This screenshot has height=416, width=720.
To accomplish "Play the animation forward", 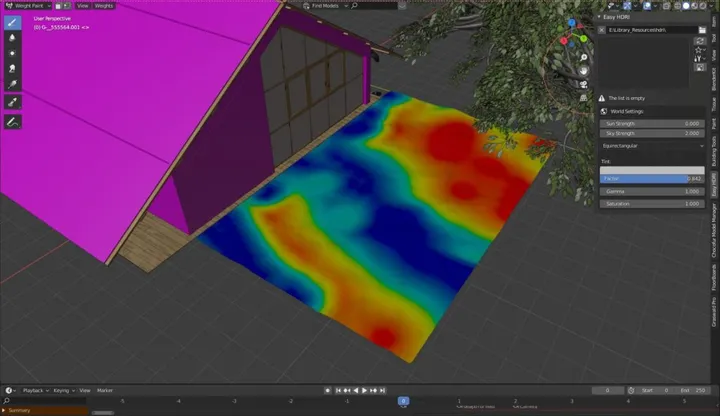I will (364, 390).
